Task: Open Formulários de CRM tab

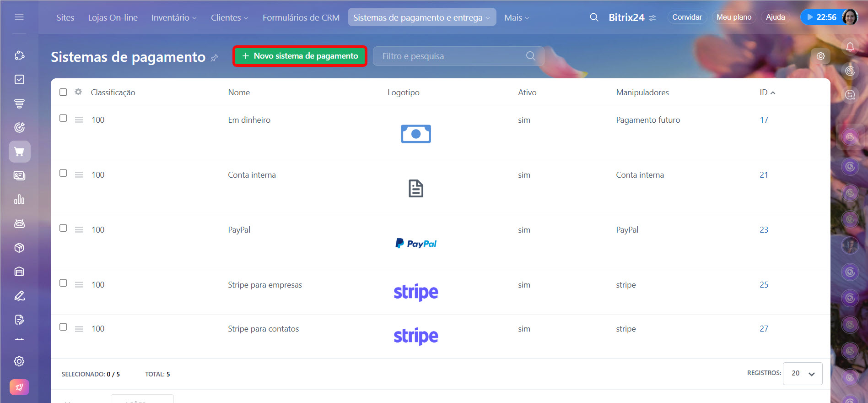Action: [301, 17]
